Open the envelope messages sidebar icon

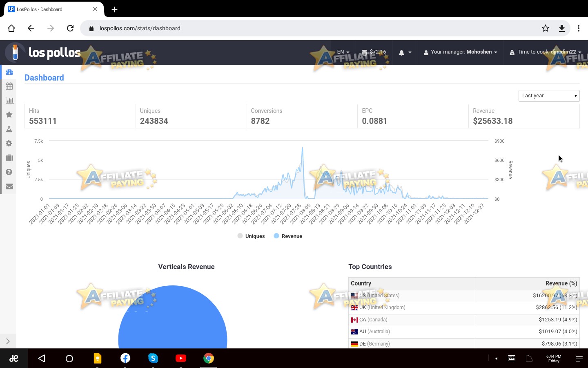[9, 186]
